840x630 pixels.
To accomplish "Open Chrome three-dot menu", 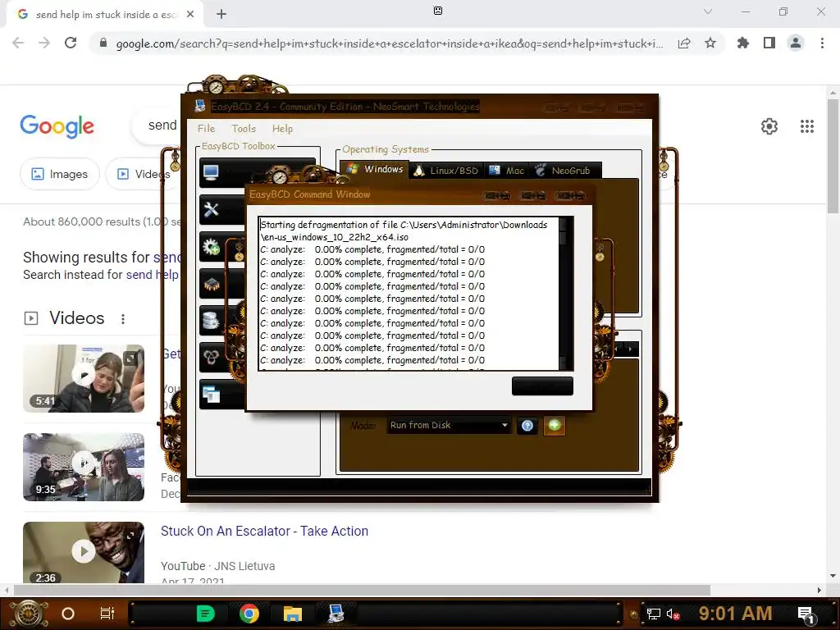I will click(x=822, y=43).
